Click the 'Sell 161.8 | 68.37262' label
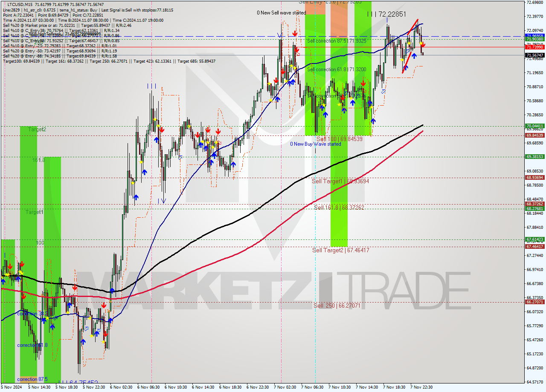 [x=339, y=208]
